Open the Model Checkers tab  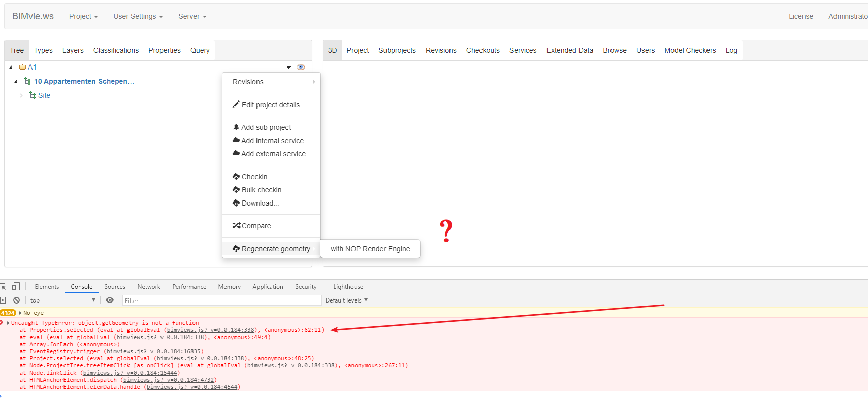tap(690, 50)
